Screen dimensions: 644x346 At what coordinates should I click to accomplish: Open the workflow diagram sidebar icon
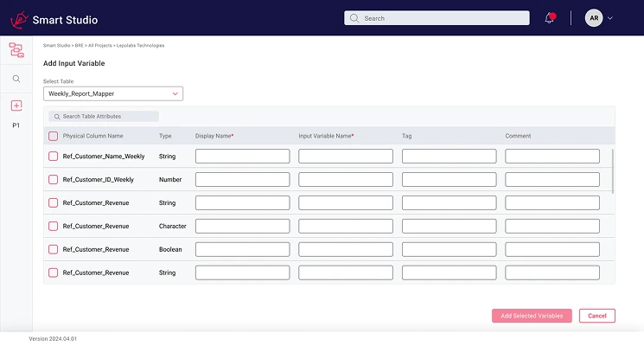coord(16,50)
